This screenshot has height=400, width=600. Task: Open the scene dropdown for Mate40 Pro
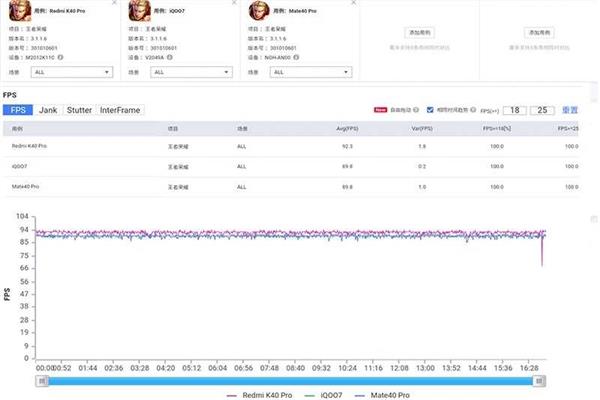(x=311, y=72)
